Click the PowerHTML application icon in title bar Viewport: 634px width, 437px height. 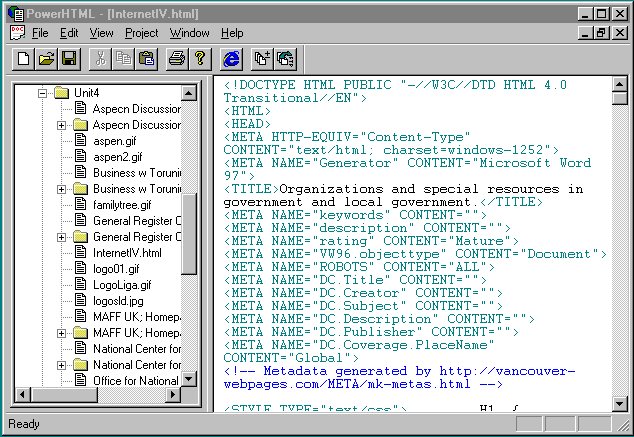pos(16,14)
